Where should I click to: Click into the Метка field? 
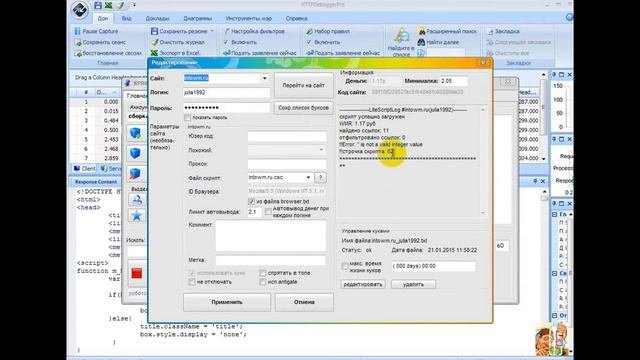click(271, 260)
